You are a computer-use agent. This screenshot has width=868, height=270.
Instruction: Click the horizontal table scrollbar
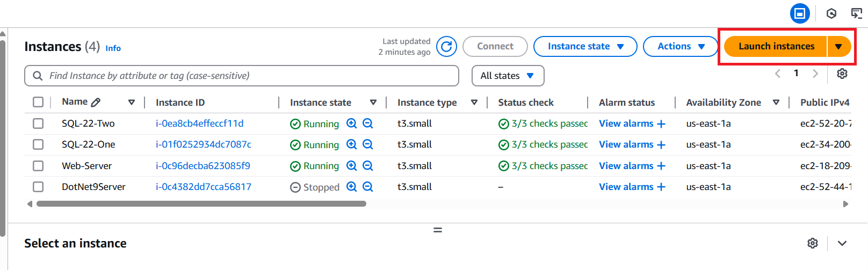201,204
